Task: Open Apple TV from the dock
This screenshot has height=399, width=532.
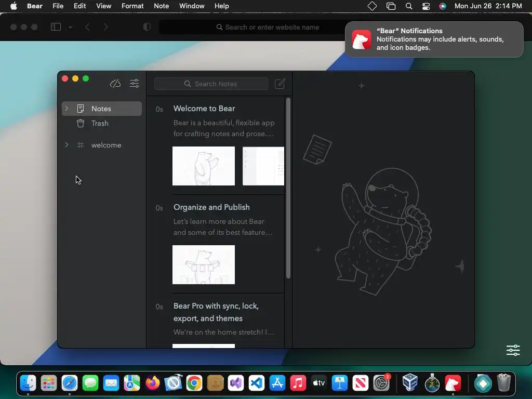Action: point(319,383)
